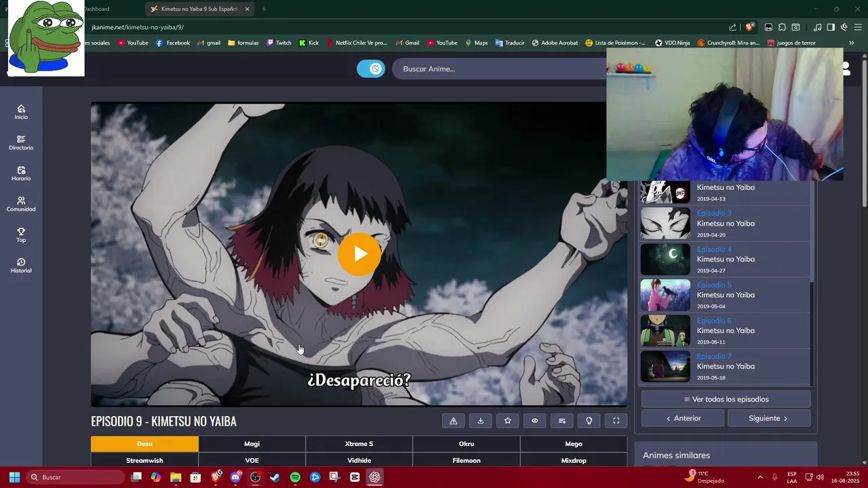The height and width of the screenshot is (488, 868).
Task: Open Episodio 6 thumbnail in list
Action: [x=665, y=331]
